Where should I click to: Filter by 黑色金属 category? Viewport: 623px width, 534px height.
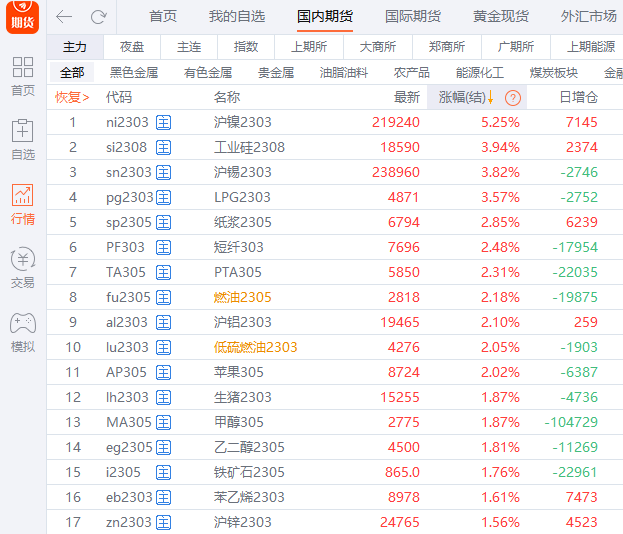pos(134,73)
